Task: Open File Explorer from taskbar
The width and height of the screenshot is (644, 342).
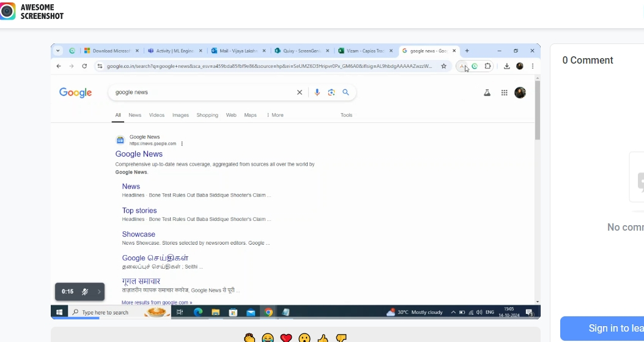Action: click(x=216, y=313)
